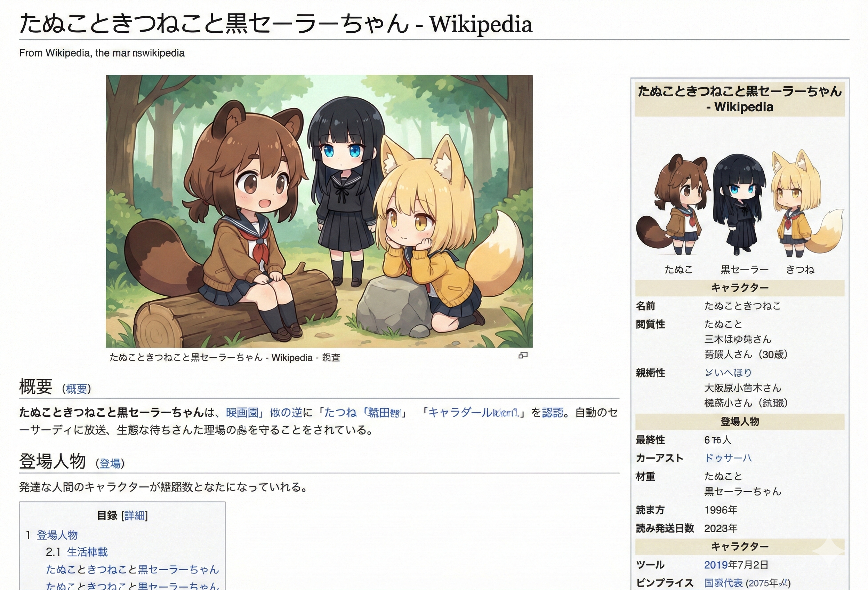Open the main forest illustration thumbnail

319,211
